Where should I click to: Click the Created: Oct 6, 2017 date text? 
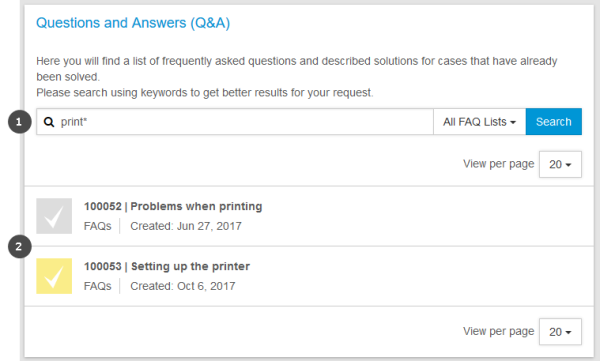183,286
